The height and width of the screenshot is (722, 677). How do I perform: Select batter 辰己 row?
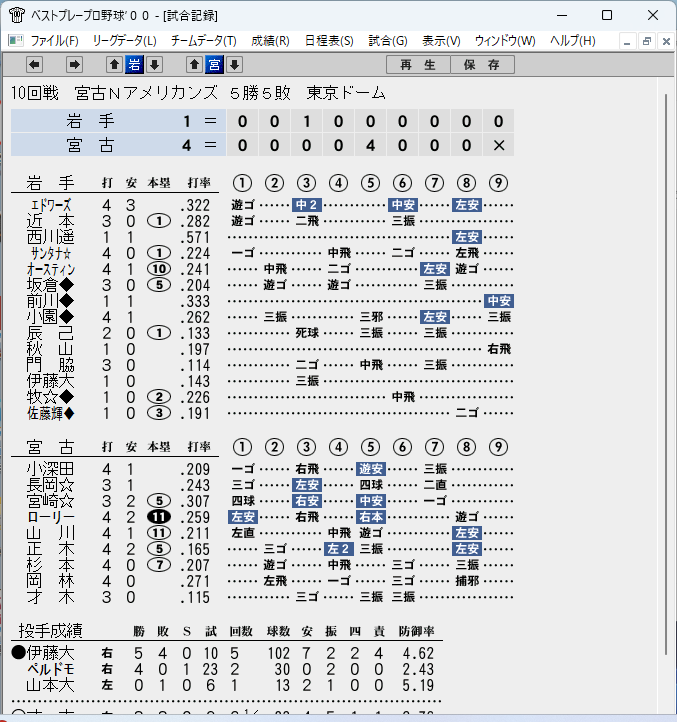(x=50, y=333)
